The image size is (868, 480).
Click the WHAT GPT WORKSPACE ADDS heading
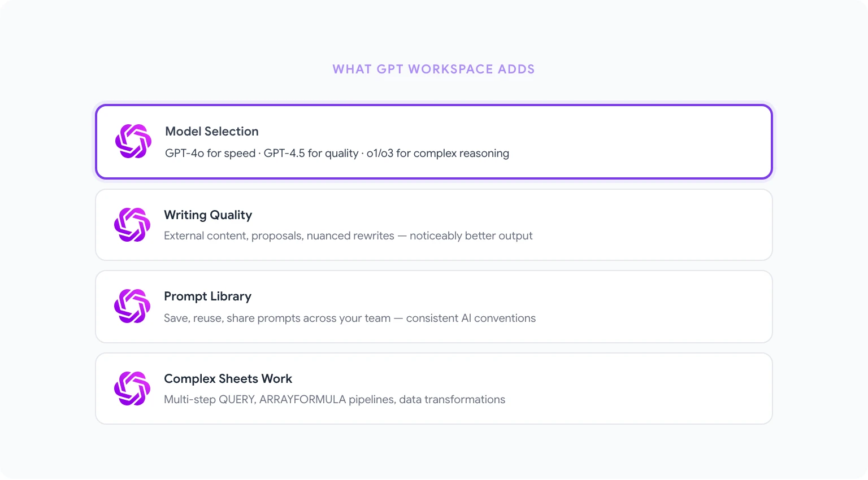coord(433,68)
